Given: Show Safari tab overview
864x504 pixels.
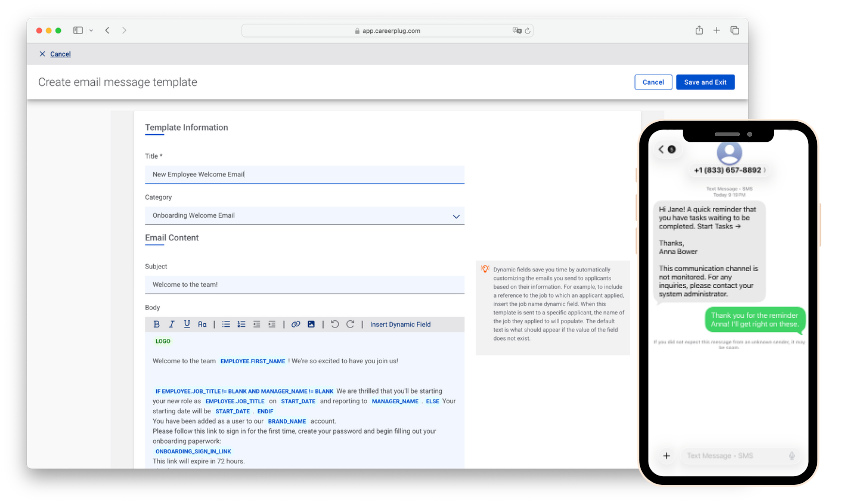Looking at the screenshot, I should pos(735,30).
